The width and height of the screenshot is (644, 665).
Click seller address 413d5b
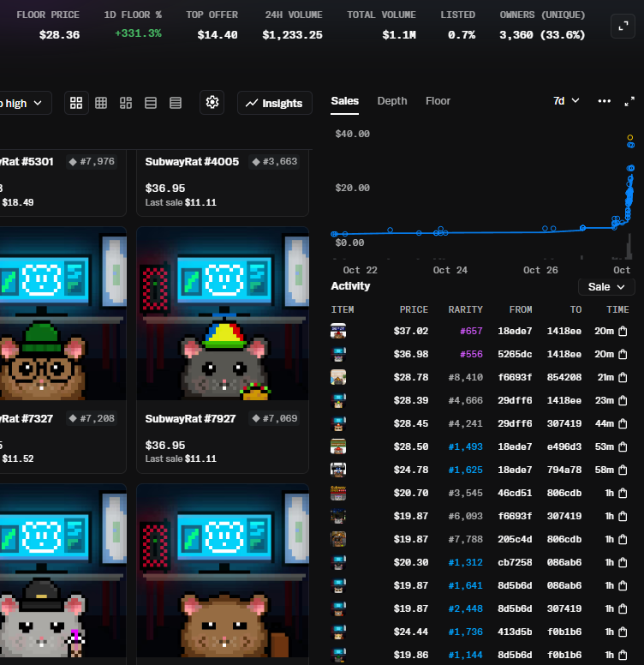pos(515,632)
